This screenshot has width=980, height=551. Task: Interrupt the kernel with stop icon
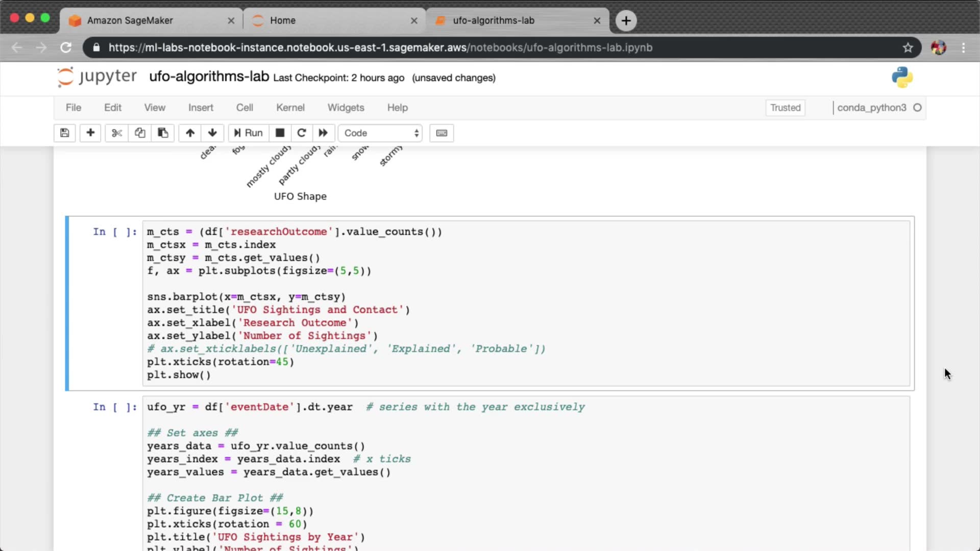click(x=280, y=133)
